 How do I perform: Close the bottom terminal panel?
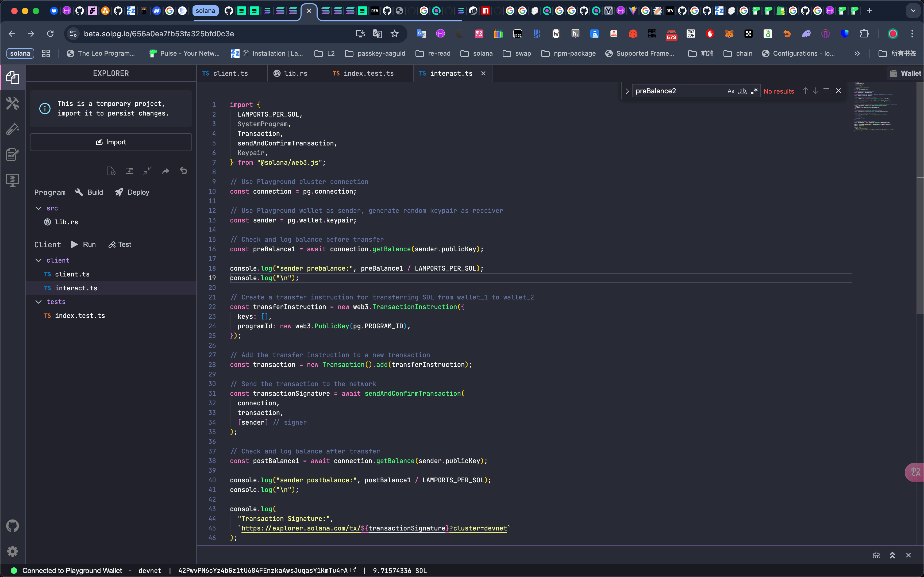908,555
